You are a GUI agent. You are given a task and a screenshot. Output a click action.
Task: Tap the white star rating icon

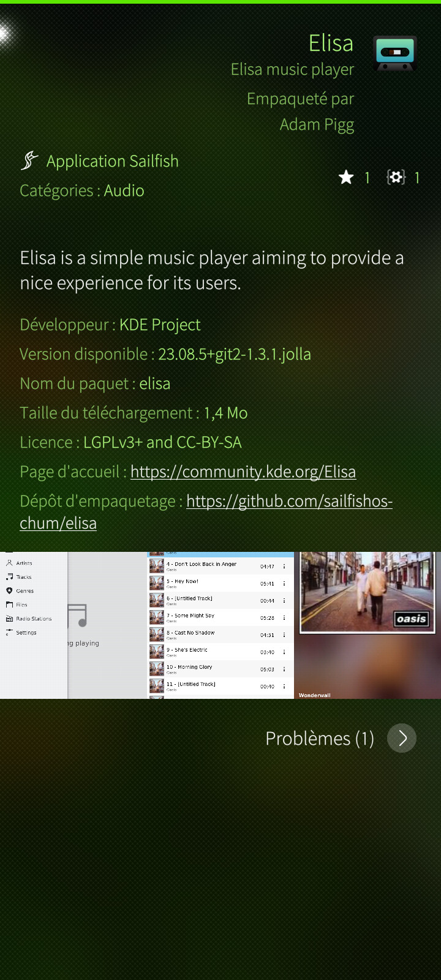tap(346, 178)
